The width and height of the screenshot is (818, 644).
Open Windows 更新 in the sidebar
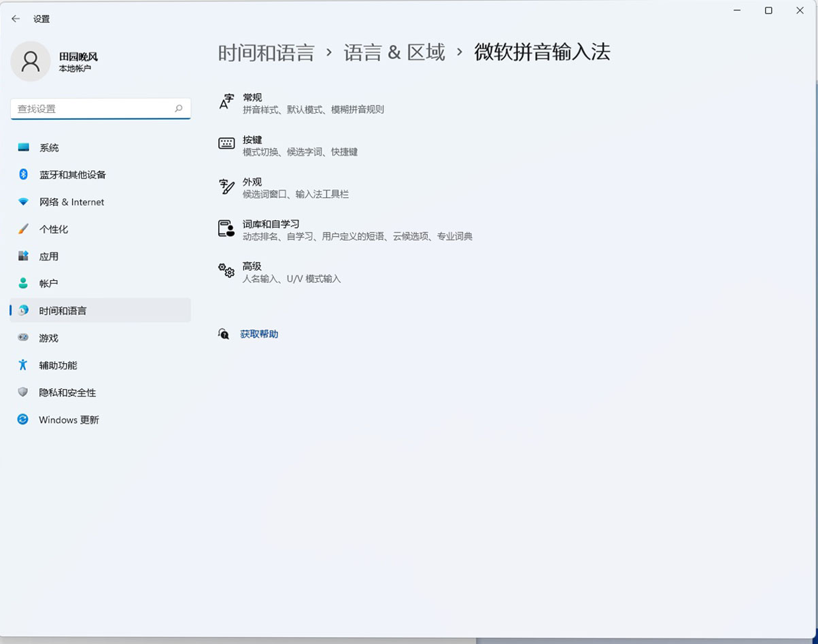click(68, 420)
